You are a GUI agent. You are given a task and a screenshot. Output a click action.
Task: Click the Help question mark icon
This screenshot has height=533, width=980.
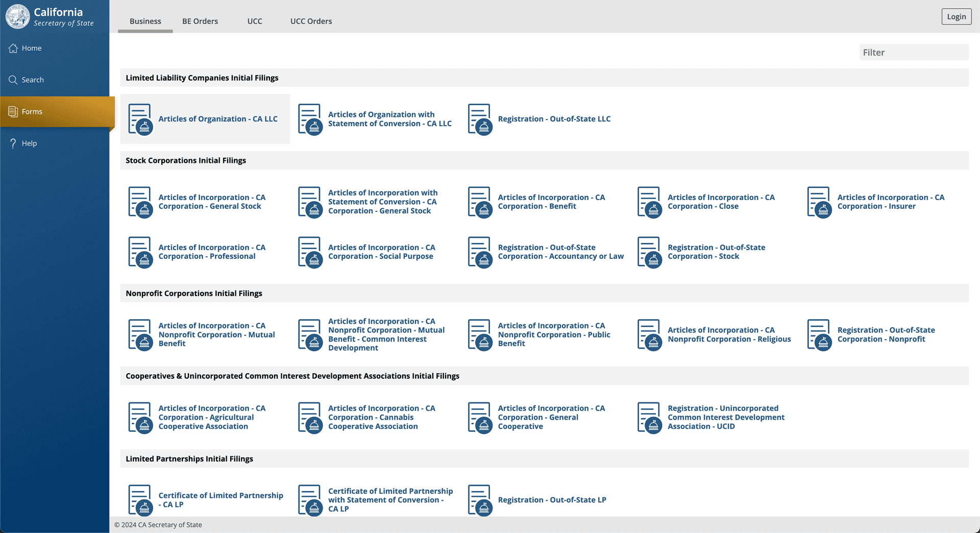coord(13,143)
